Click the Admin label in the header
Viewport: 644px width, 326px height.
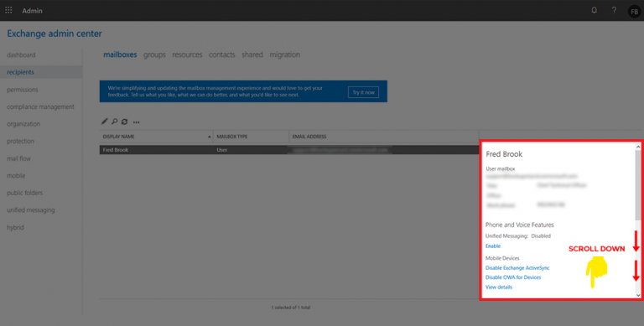32,11
